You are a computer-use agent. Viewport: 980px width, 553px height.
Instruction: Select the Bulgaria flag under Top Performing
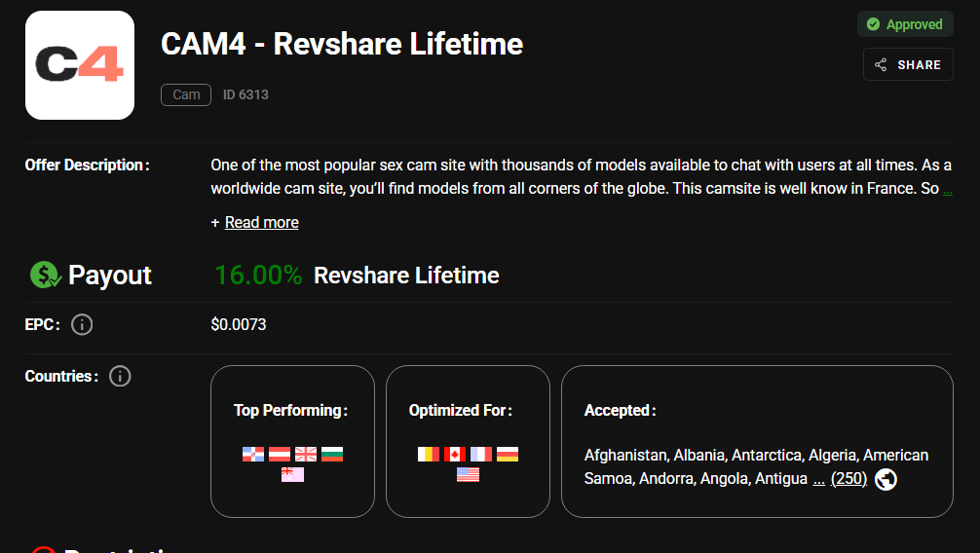click(332, 455)
